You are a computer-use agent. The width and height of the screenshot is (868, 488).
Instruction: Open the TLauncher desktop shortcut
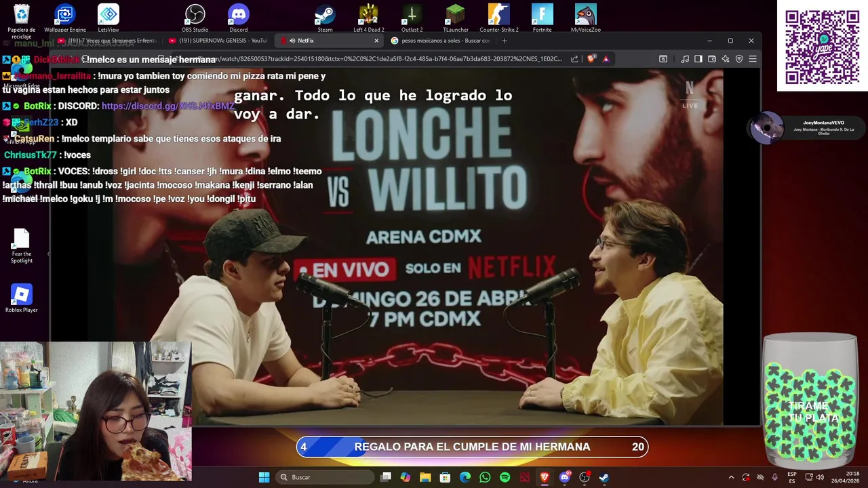(x=456, y=18)
